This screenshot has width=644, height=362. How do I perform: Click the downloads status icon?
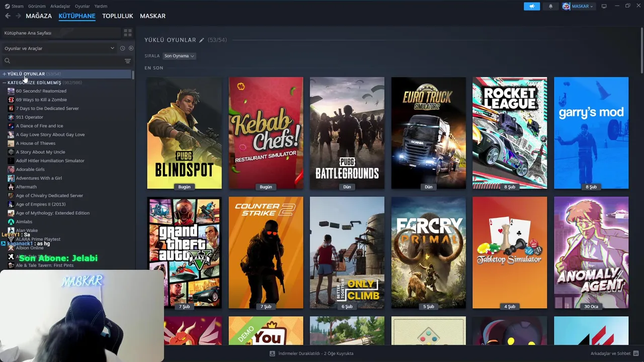(272, 353)
